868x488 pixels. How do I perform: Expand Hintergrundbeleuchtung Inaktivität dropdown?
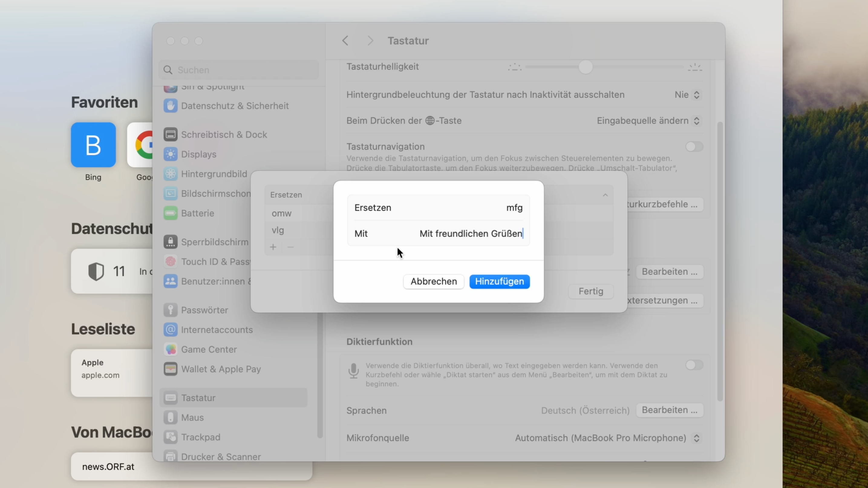point(686,94)
